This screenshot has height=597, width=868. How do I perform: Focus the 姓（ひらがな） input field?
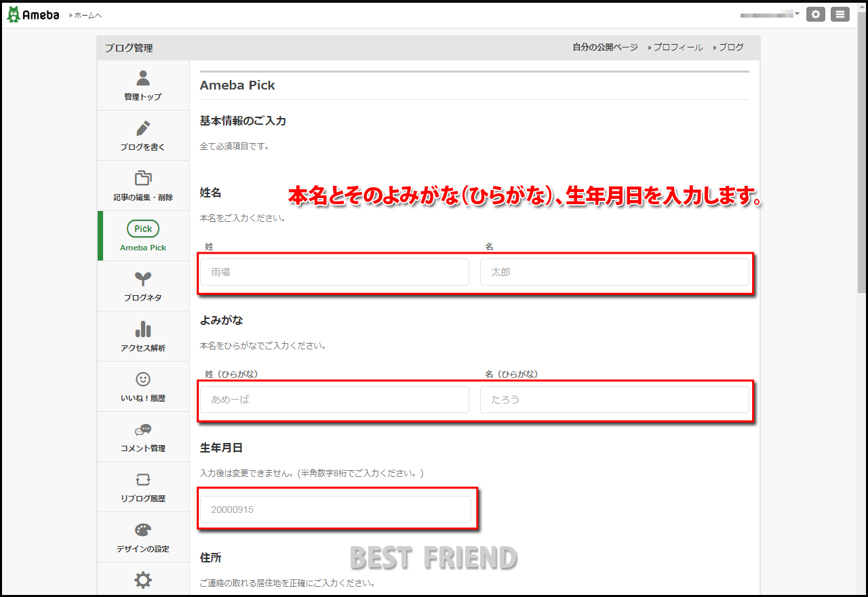point(334,400)
